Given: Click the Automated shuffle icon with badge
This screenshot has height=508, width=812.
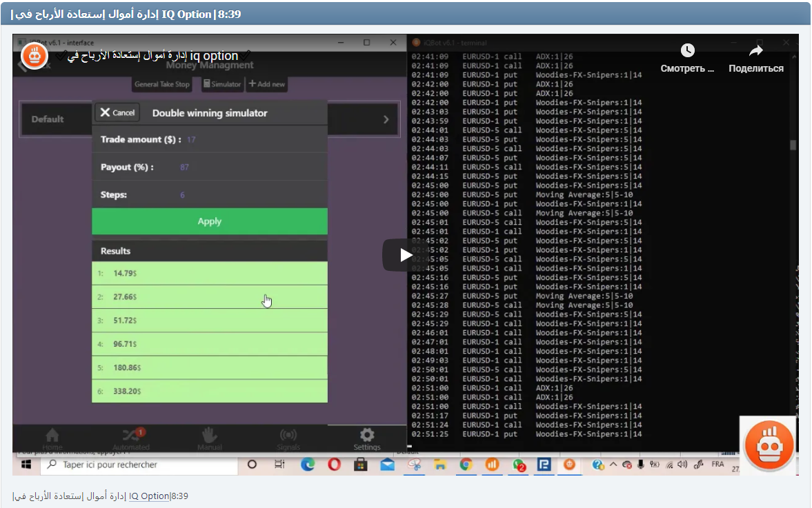Looking at the screenshot, I should pos(131,436).
